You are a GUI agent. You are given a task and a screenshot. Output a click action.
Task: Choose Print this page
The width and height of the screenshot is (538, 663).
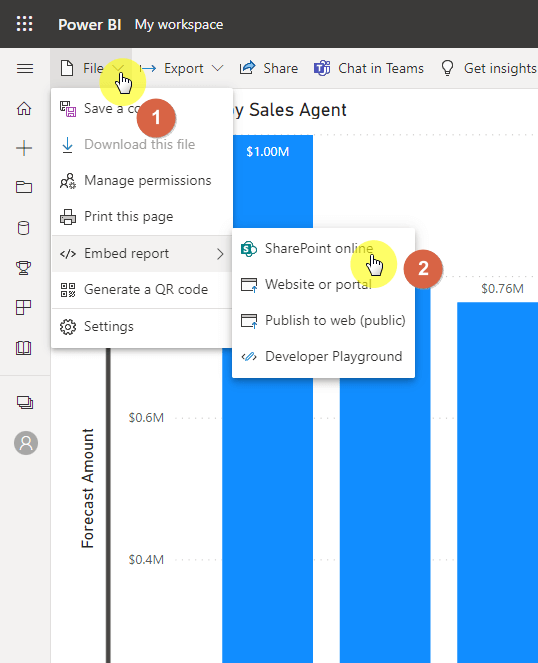142,216
